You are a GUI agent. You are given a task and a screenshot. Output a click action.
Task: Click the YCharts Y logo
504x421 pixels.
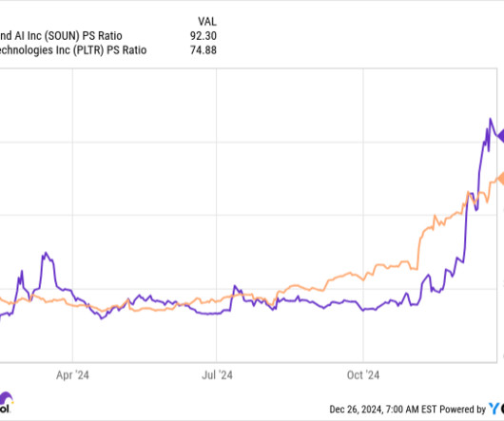click(494, 409)
